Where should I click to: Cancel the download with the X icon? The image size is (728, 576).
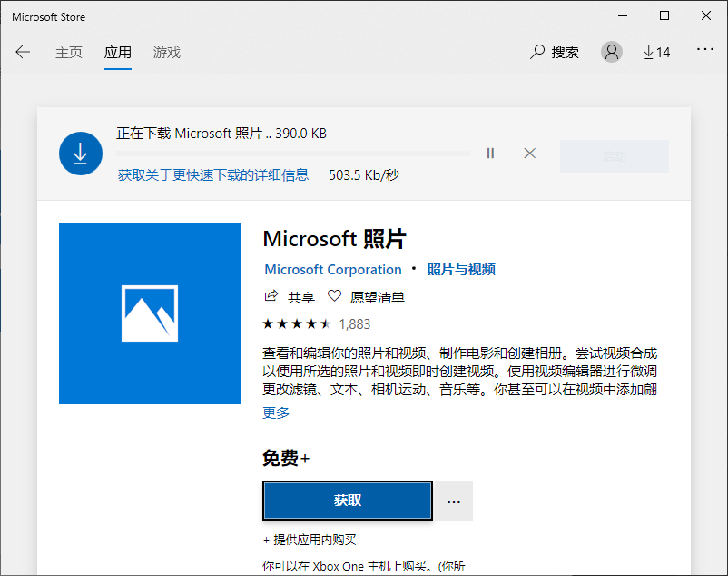(x=530, y=154)
